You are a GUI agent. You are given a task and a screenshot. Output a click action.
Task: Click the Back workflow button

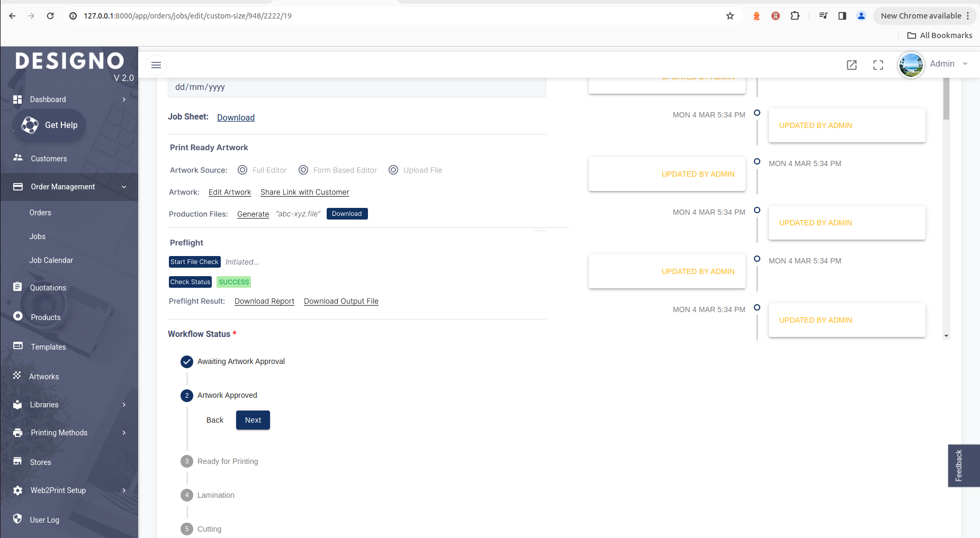(x=215, y=420)
